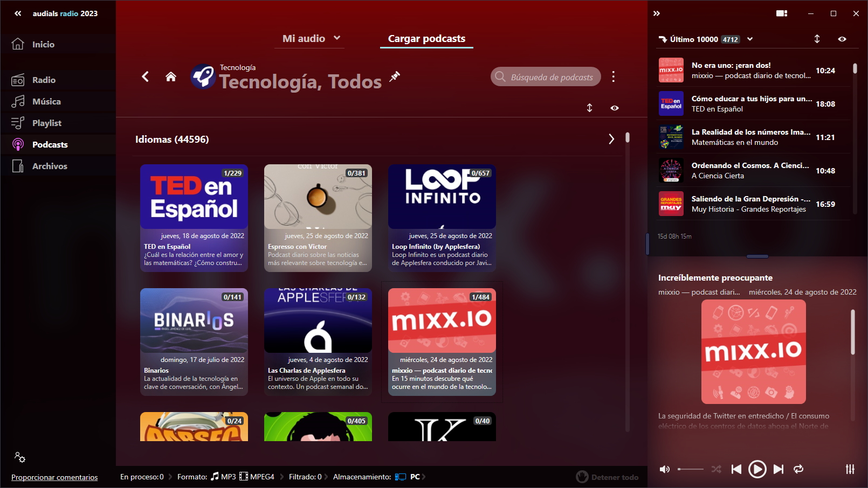This screenshot has width=868, height=488.
Task: Click the podcast grid scrollbar
Action: (628, 137)
